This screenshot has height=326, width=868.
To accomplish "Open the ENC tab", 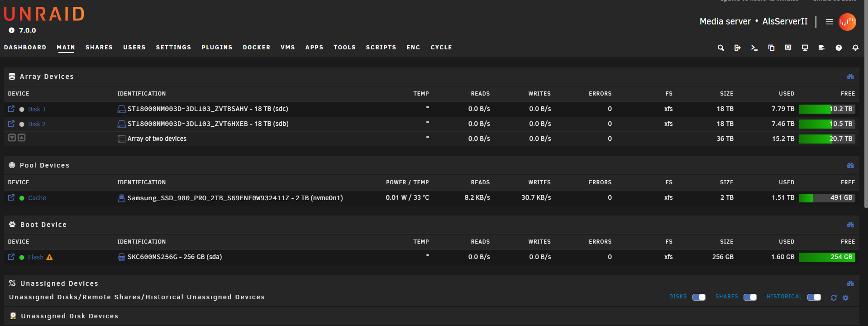I will click(x=413, y=47).
